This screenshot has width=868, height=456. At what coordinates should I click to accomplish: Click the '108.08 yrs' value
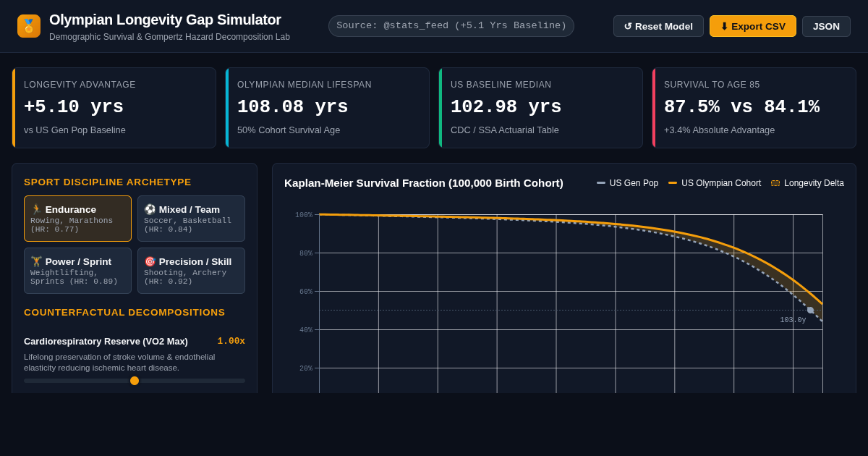(293, 107)
